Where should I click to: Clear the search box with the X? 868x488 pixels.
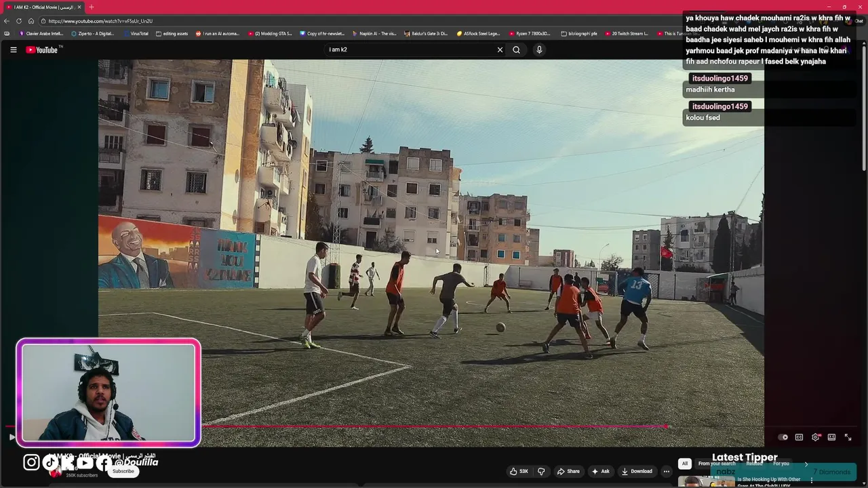500,49
